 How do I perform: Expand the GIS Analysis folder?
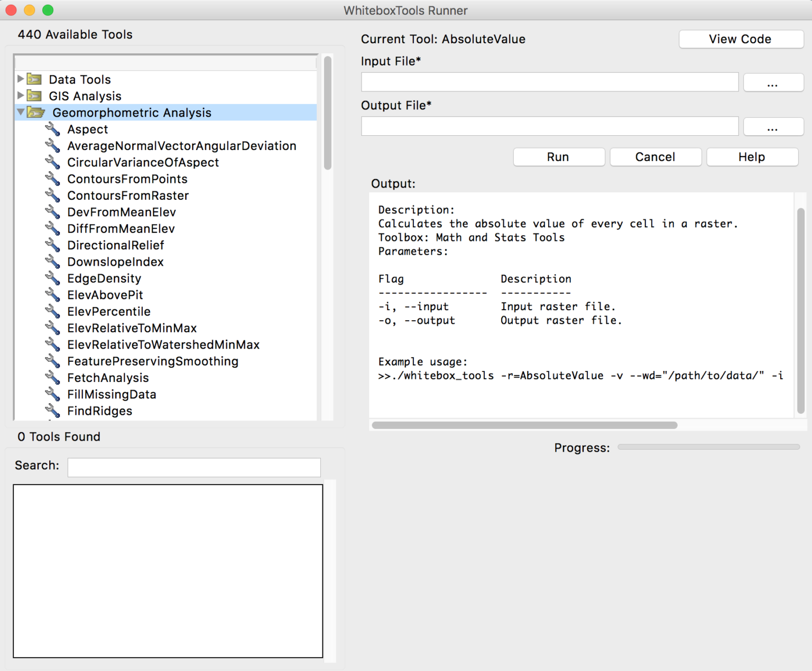(x=20, y=96)
